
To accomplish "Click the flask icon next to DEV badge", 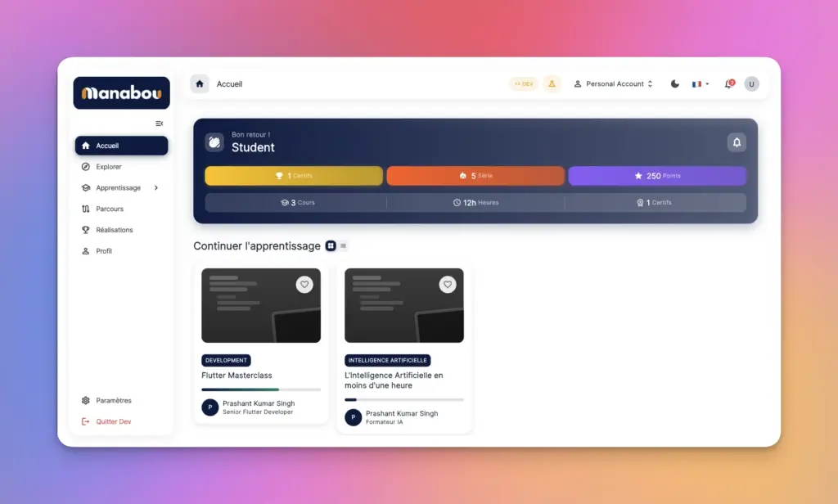I will point(552,83).
